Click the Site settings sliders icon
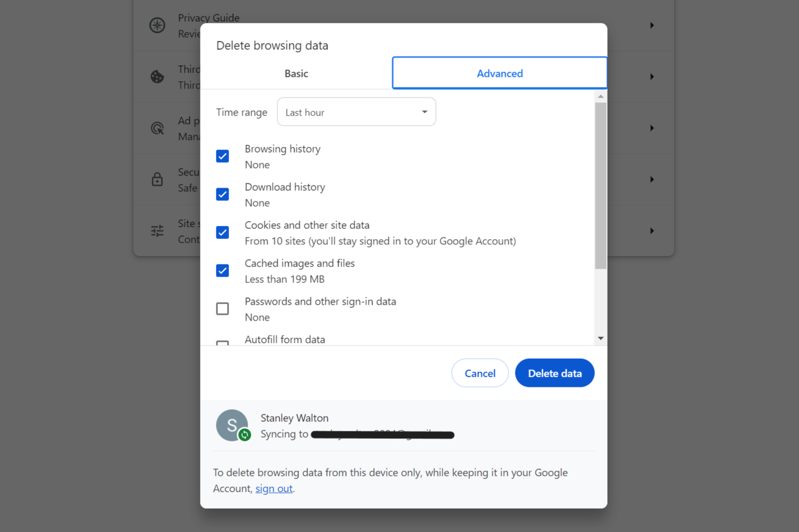 (x=157, y=230)
